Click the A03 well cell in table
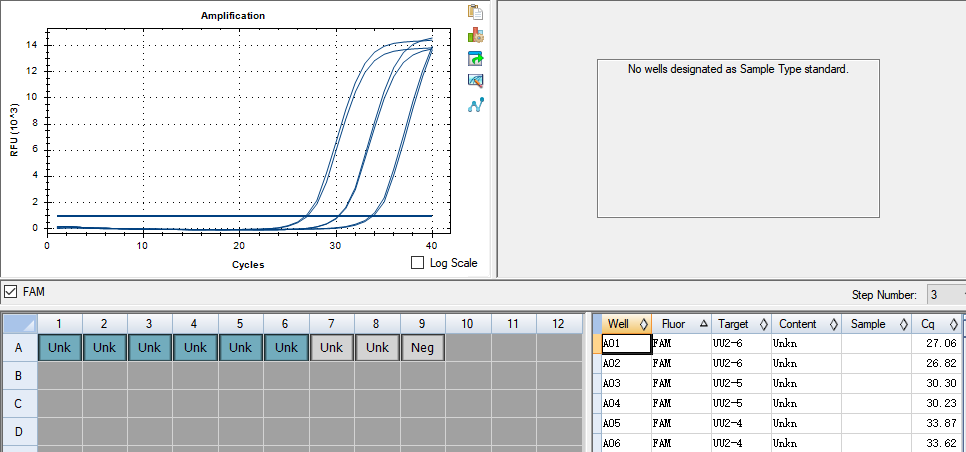The height and width of the screenshot is (452, 966). point(626,383)
